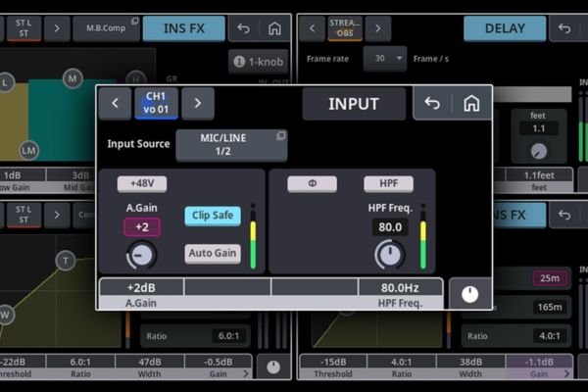Click the back arrow beside INS FX
The image size is (588, 392).
[x=243, y=28]
